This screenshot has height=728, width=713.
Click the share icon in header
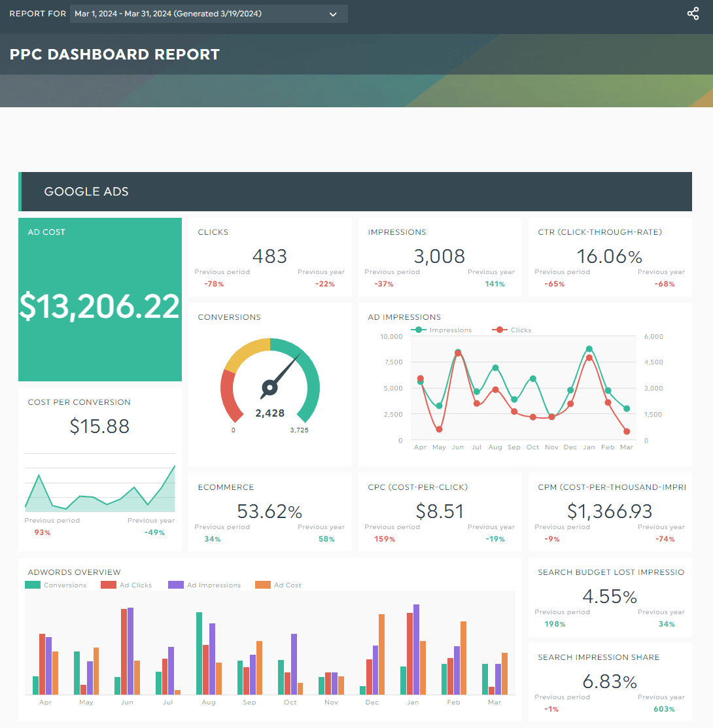[x=693, y=14]
